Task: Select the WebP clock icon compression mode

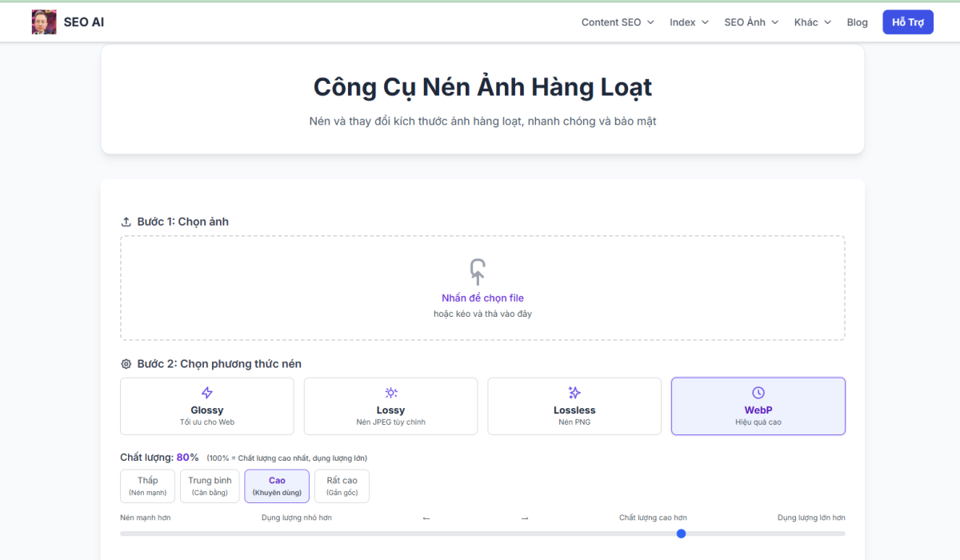Action: point(757,392)
